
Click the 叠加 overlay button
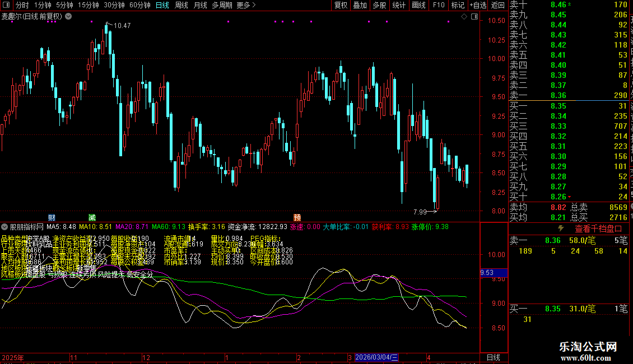click(360, 5)
